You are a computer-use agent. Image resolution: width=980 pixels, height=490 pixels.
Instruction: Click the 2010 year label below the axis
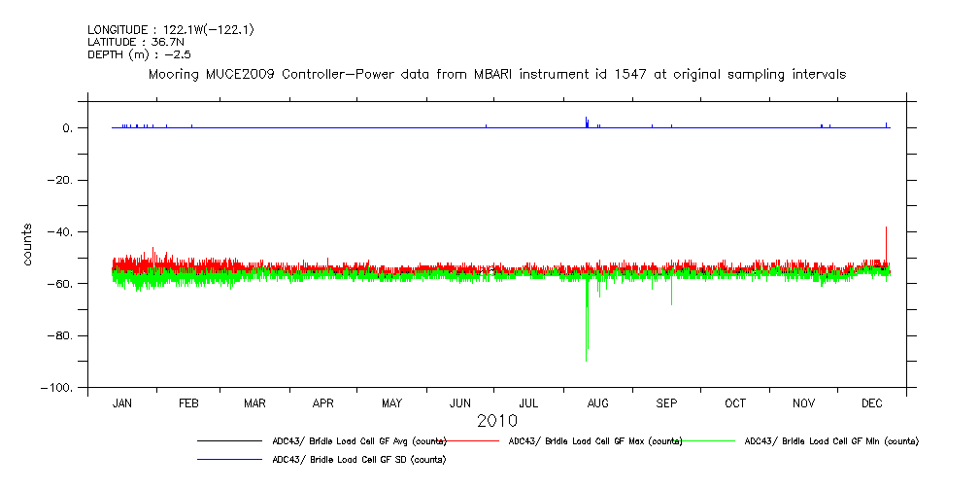coord(496,421)
